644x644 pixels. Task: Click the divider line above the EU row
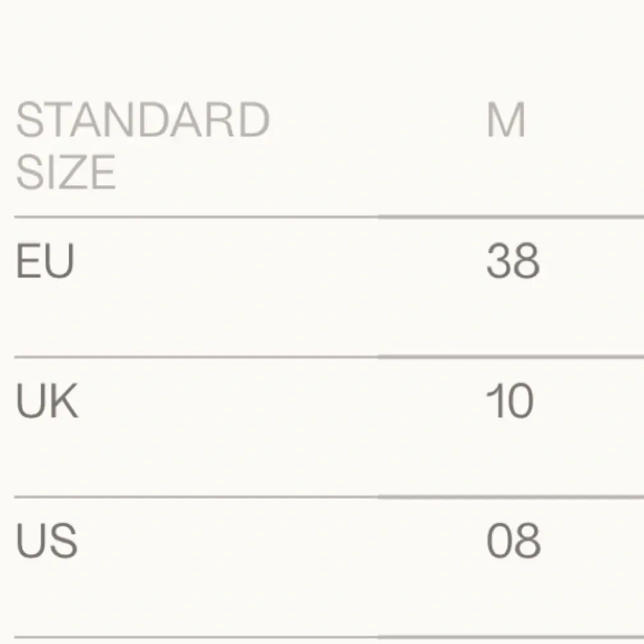[x=322, y=218]
